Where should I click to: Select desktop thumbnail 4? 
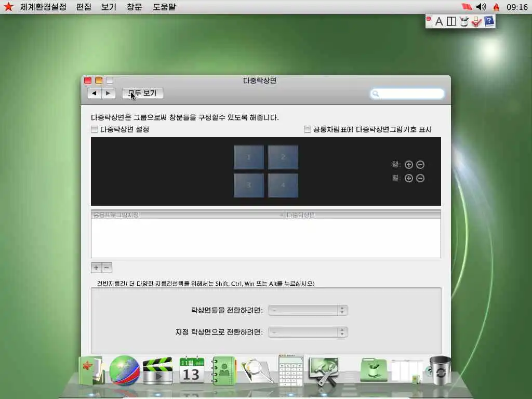tap(283, 185)
